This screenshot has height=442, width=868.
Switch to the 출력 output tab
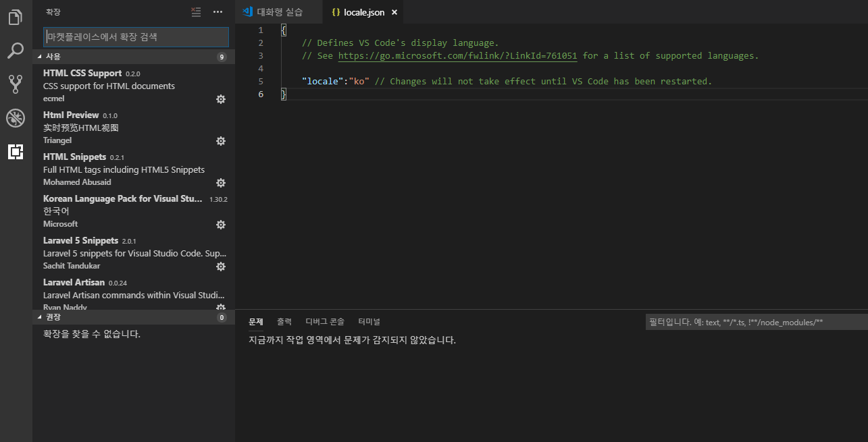(x=284, y=322)
